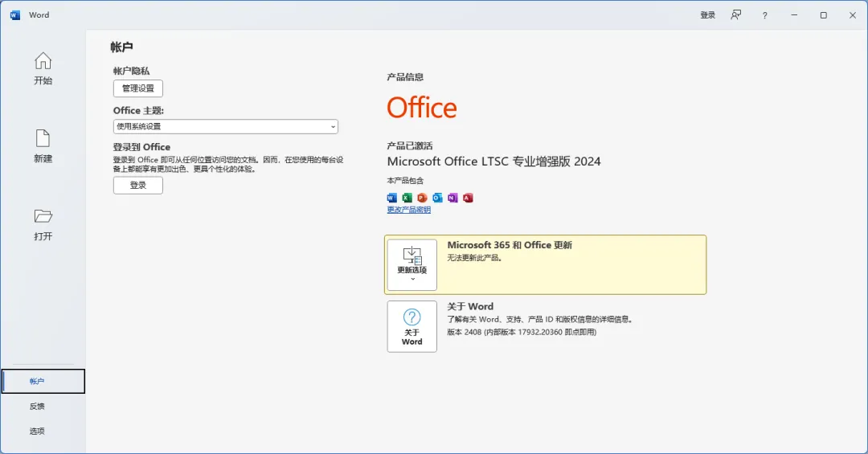Click the OneNote product icon
The width and height of the screenshot is (868, 454).
(x=452, y=198)
